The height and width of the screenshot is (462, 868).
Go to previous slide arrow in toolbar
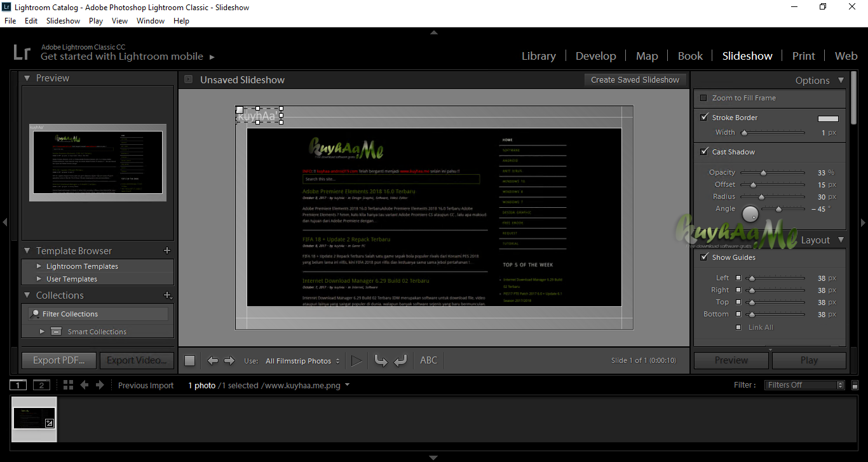click(x=213, y=360)
